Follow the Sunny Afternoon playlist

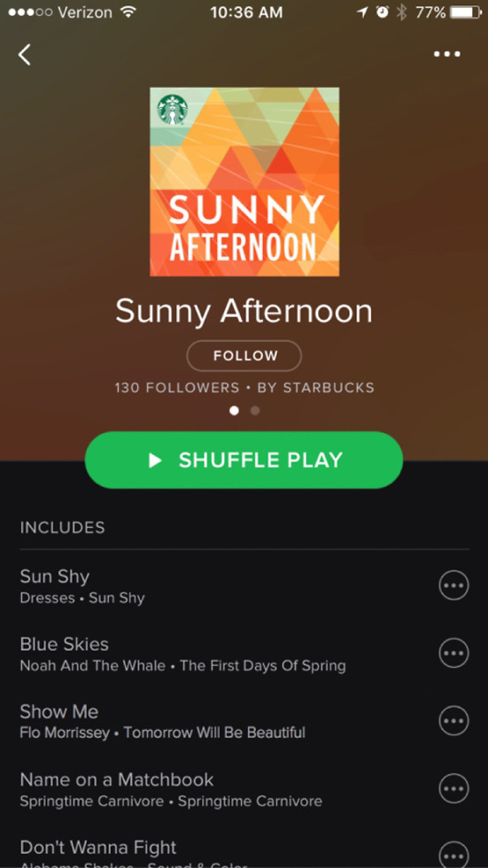(244, 355)
